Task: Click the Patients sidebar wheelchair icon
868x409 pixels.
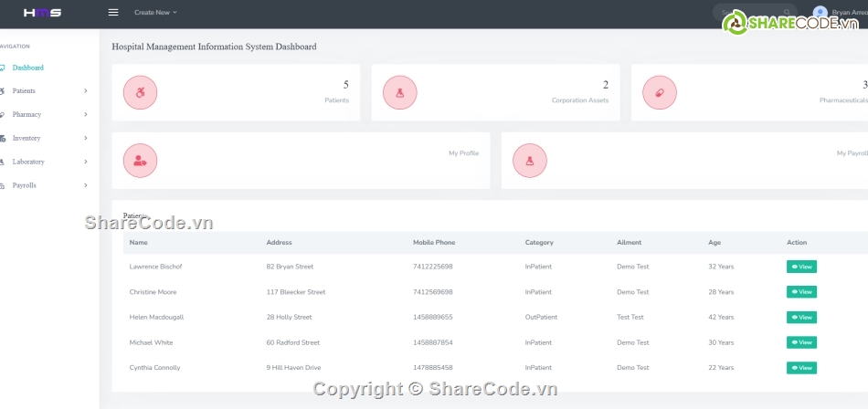Action: (2, 90)
